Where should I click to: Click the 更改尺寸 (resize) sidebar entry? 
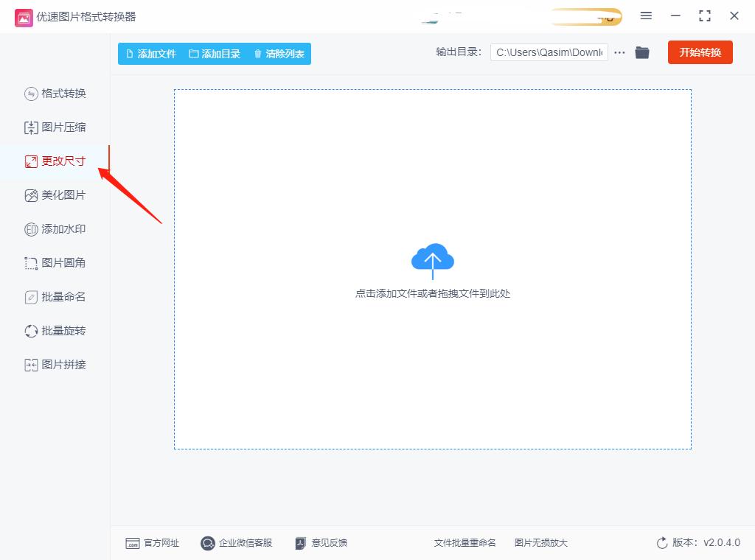tap(55, 161)
